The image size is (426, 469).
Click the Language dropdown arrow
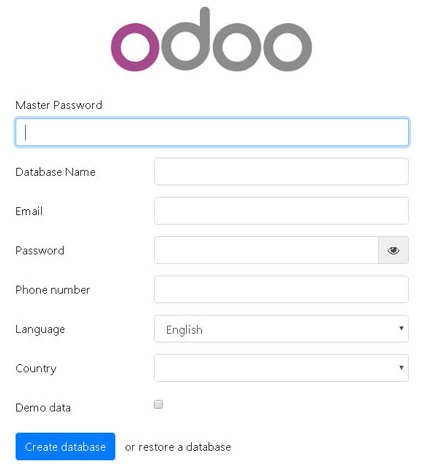pyautogui.click(x=401, y=328)
